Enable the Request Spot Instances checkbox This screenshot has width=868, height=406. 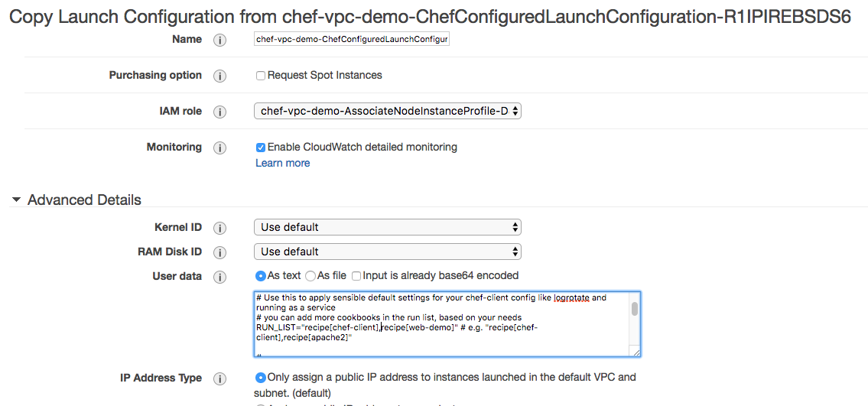click(260, 76)
